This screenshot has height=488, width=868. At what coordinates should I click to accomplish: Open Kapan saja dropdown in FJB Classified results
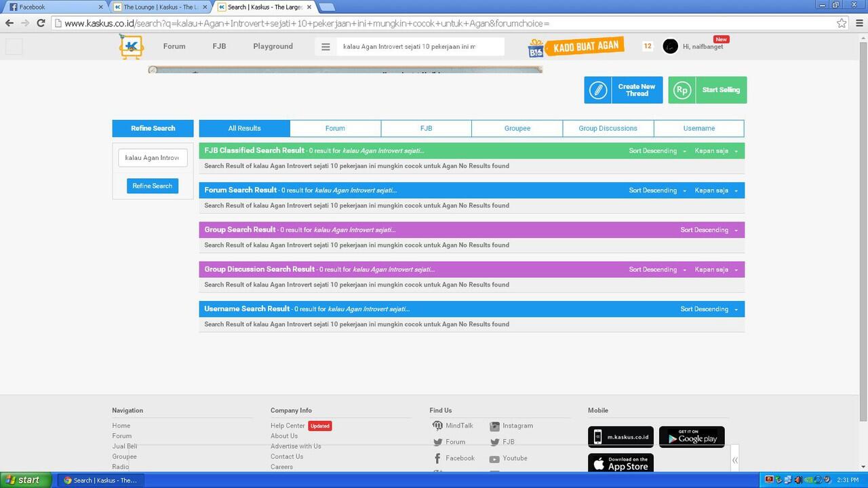pyautogui.click(x=716, y=151)
